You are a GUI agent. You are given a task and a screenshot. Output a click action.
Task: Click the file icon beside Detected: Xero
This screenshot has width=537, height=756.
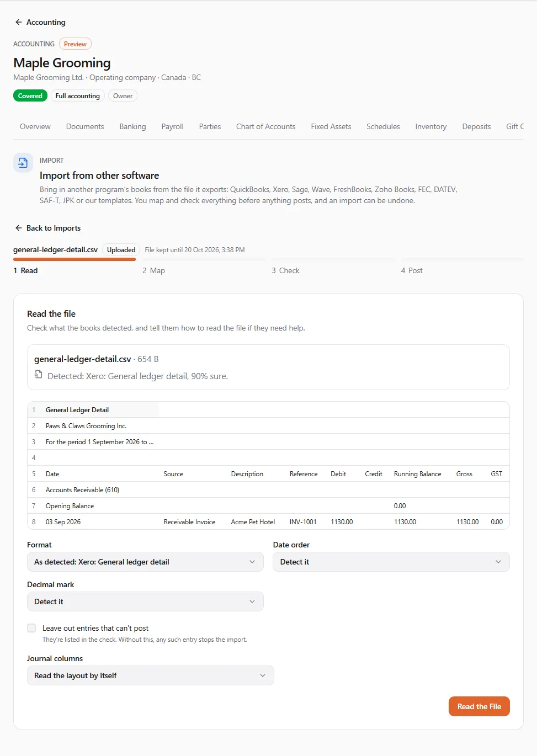(38, 375)
